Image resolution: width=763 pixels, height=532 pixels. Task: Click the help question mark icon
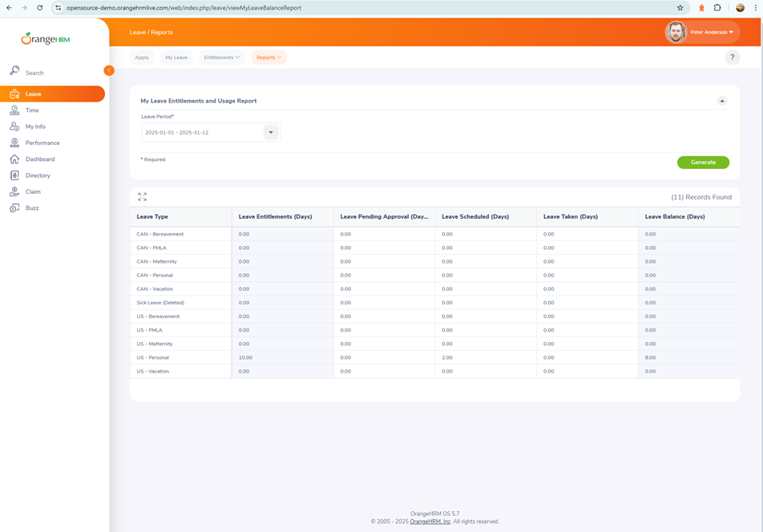point(732,58)
